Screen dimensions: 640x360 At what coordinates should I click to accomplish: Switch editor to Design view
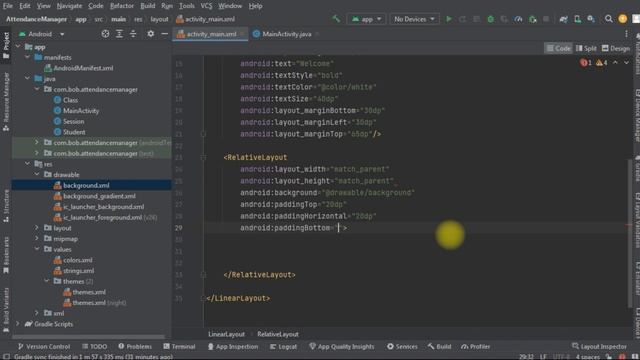(x=616, y=48)
